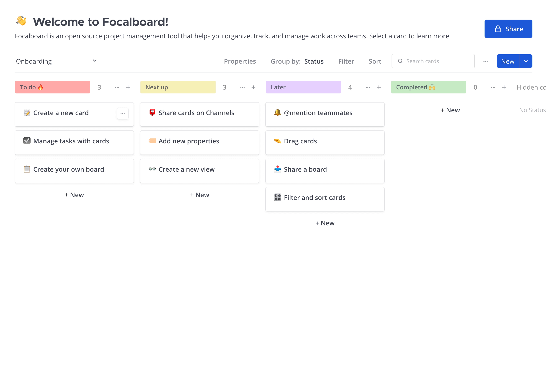Expand options for To do column
This screenshot has height=392, width=547.
click(x=117, y=87)
